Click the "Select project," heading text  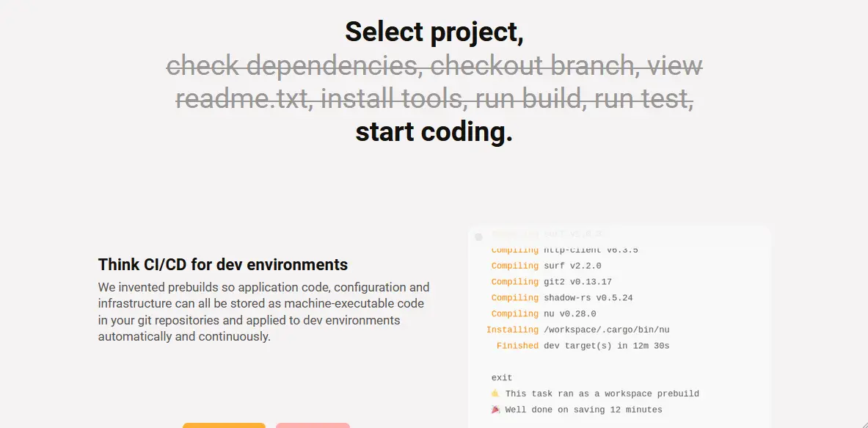coord(434,32)
